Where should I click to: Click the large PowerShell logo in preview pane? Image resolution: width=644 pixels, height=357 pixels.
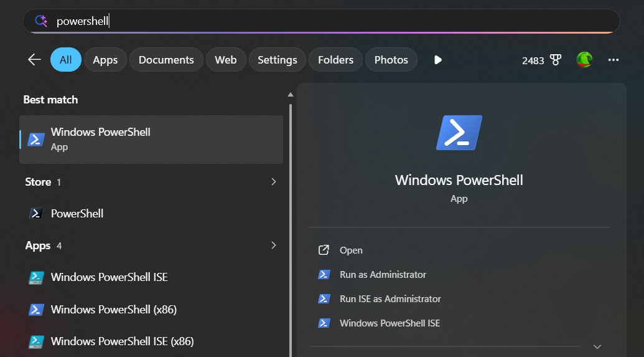[459, 133]
